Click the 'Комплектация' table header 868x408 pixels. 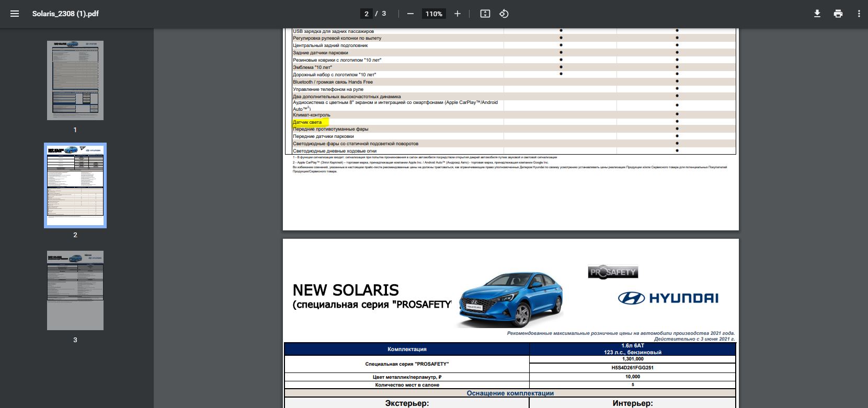click(407, 349)
